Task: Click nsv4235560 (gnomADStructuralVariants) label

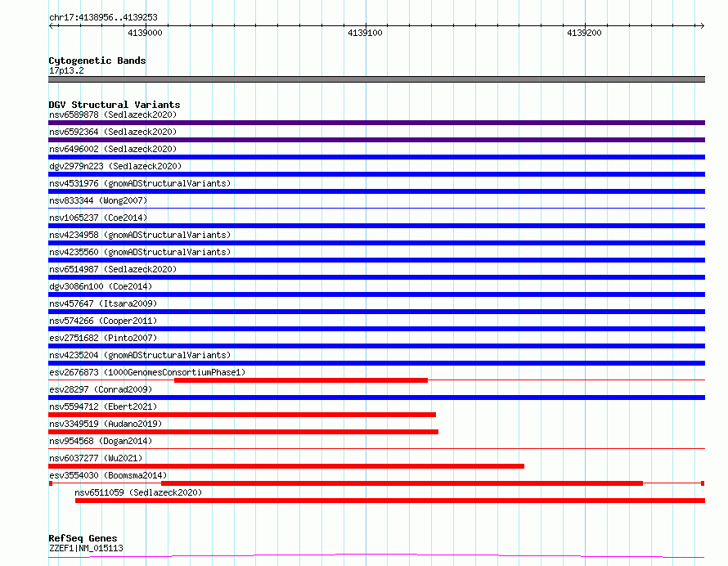Action: tap(140, 252)
